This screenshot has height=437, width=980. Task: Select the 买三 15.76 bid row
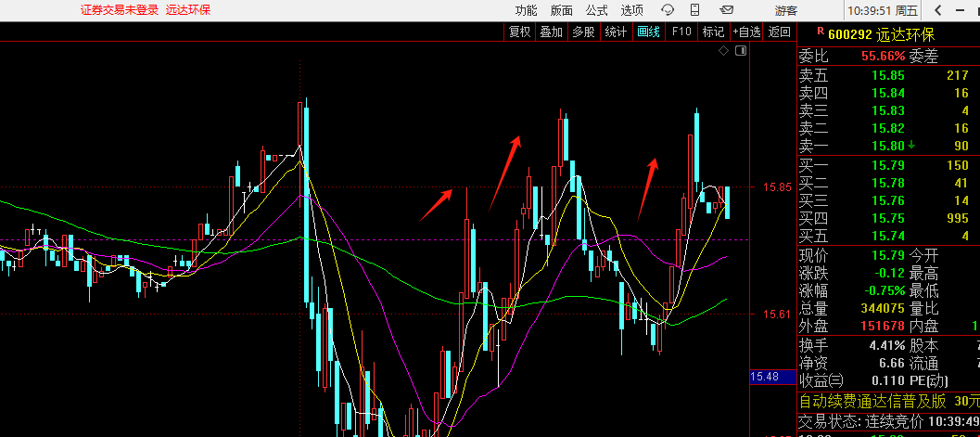click(x=889, y=200)
